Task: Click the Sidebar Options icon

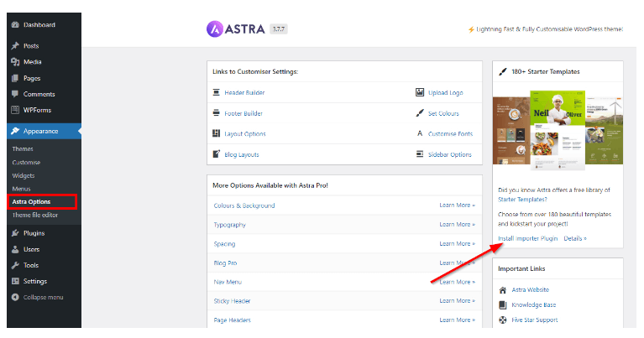Action: (420, 154)
